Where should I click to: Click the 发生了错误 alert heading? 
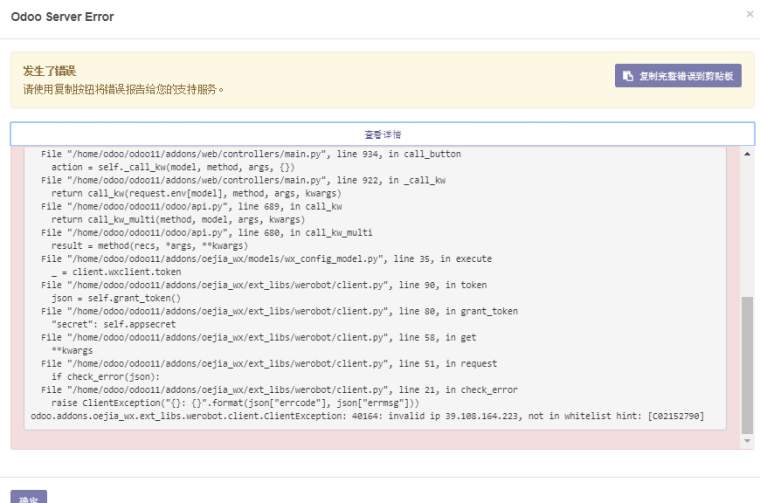pyautogui.click(x=50, y=70)
